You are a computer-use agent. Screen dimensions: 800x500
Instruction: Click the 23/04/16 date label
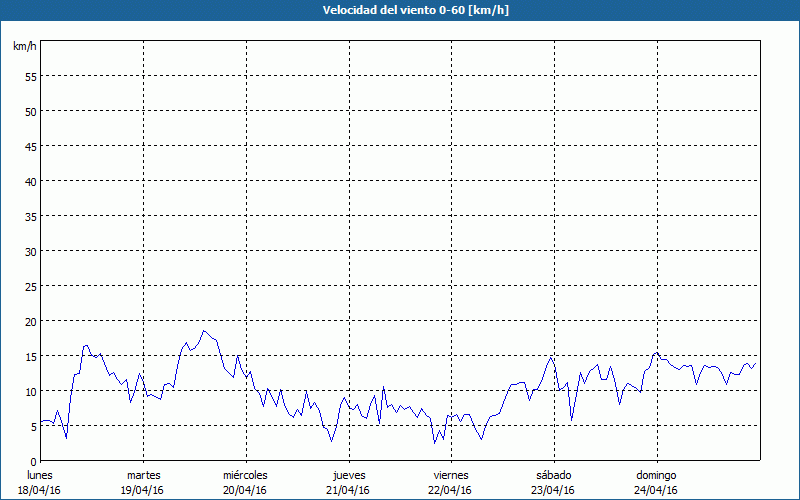point(553,490)
